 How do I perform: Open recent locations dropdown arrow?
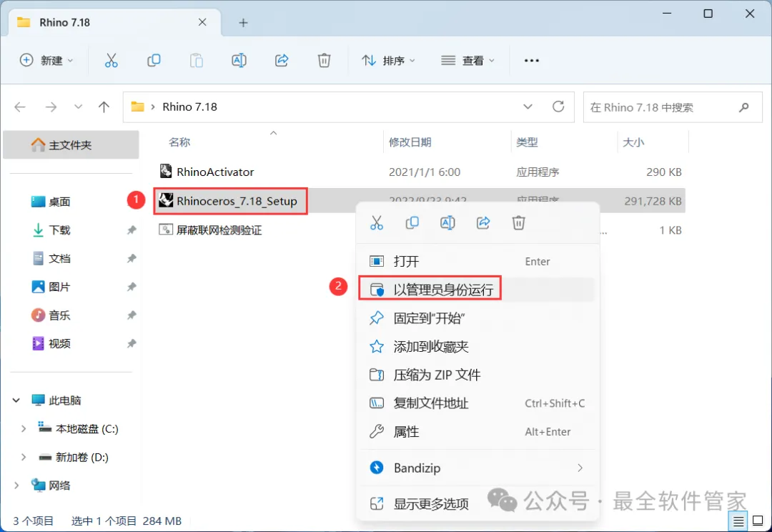pyautogui.click(x=78, y=107)
